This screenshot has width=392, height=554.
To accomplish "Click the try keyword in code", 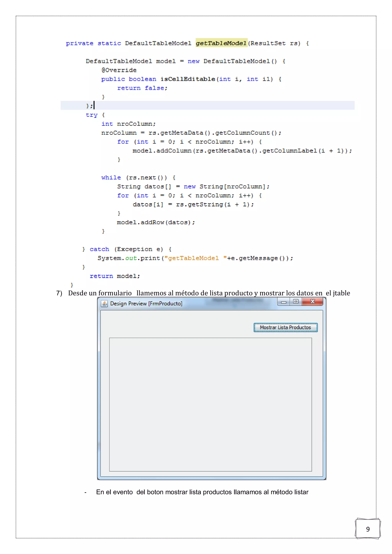I will (x=91, y=115).
